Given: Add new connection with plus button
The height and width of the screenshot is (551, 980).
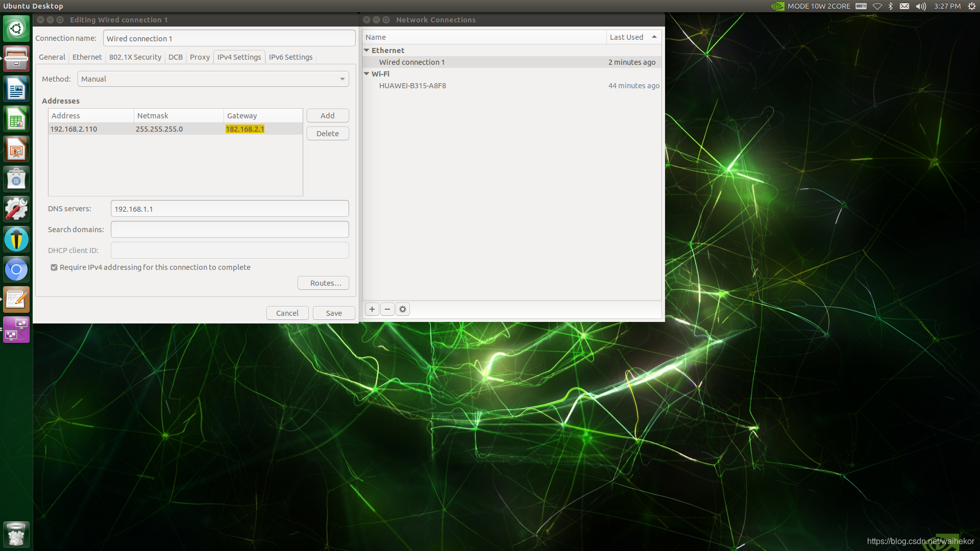Looking at the screenshot, I should [x=372, y=309].
